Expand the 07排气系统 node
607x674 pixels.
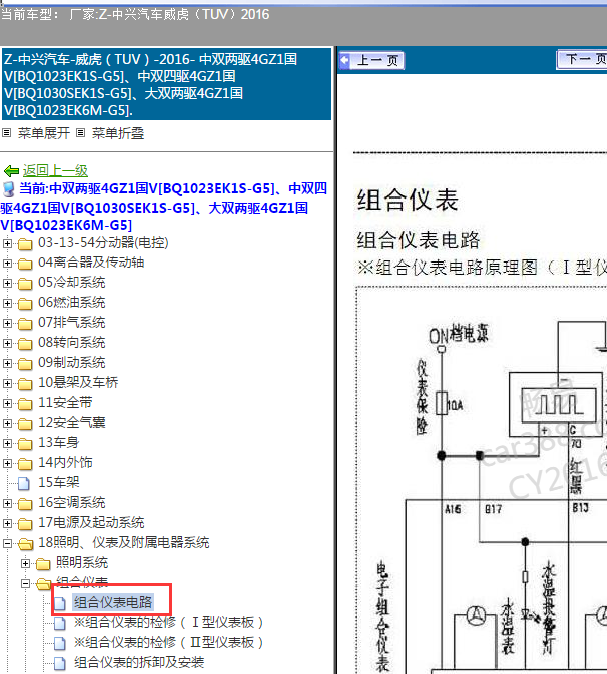click(7, 323)
